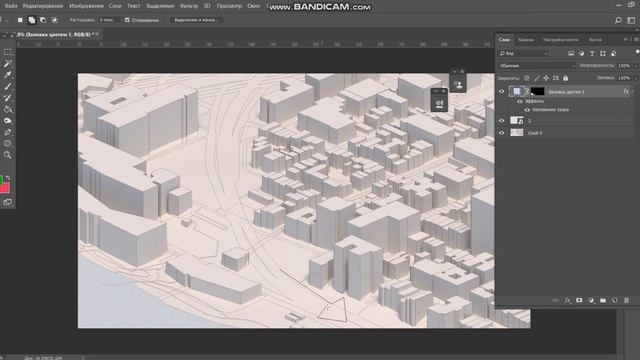The width and height of the screenshot is (640, 360).
Task: Open the layer kind filter dropdown Вид
Action: [524, 53]
